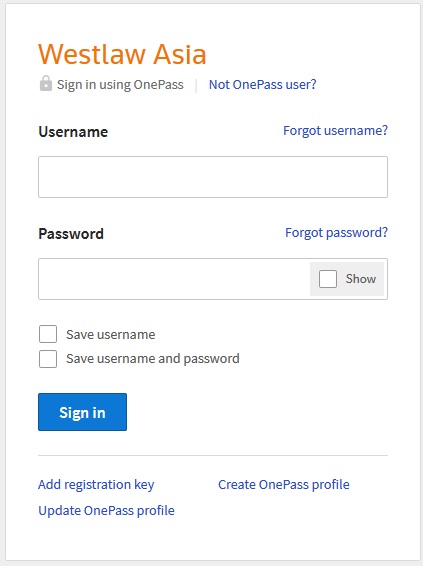Focus the Username text field

click(x=213, y=177)
